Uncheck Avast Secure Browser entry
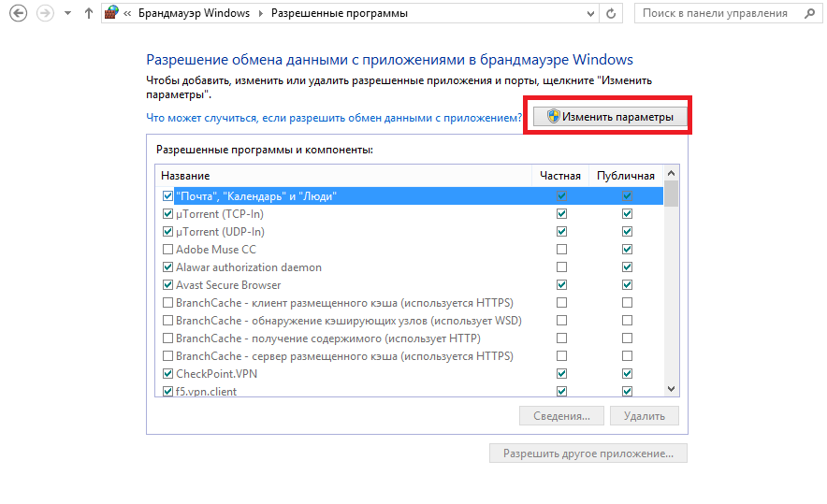Viewport: 827px width, 504px height. pos(167,284)
